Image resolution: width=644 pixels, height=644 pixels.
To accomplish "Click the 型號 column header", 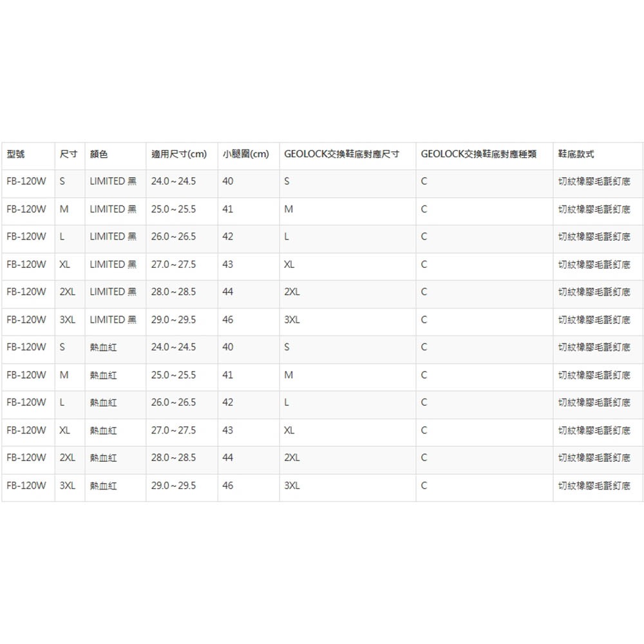I will pyautogui.click(x=16, y=155).
